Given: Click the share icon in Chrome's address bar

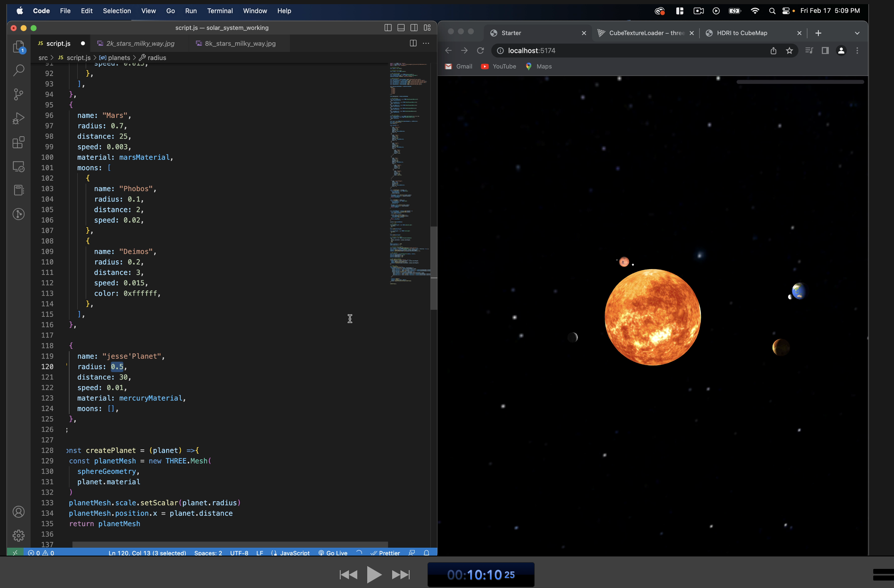Looking at the screenshot, I should pos(773,50).
